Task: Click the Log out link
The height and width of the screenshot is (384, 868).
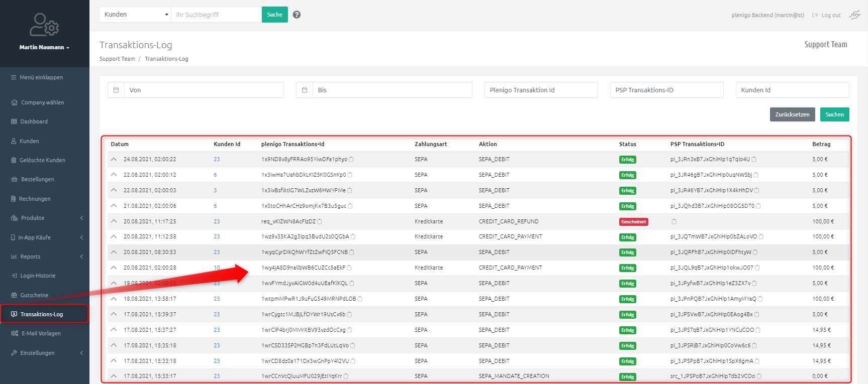Action: (831, 15)
